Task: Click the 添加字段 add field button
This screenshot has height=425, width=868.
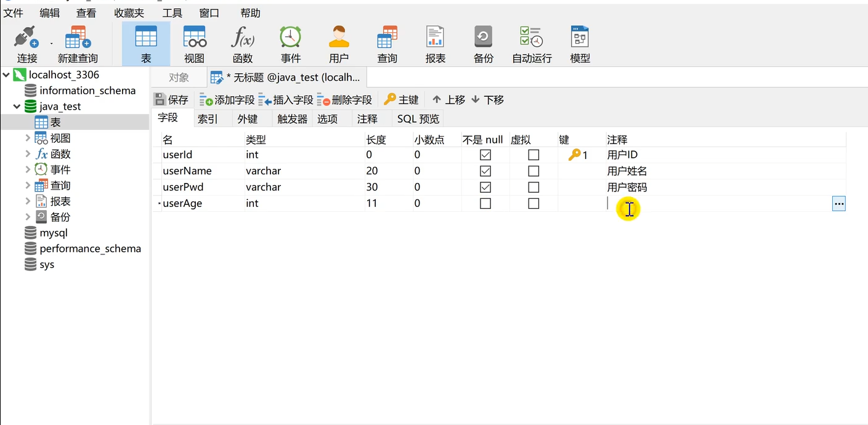Action: [x=227, y=100]
